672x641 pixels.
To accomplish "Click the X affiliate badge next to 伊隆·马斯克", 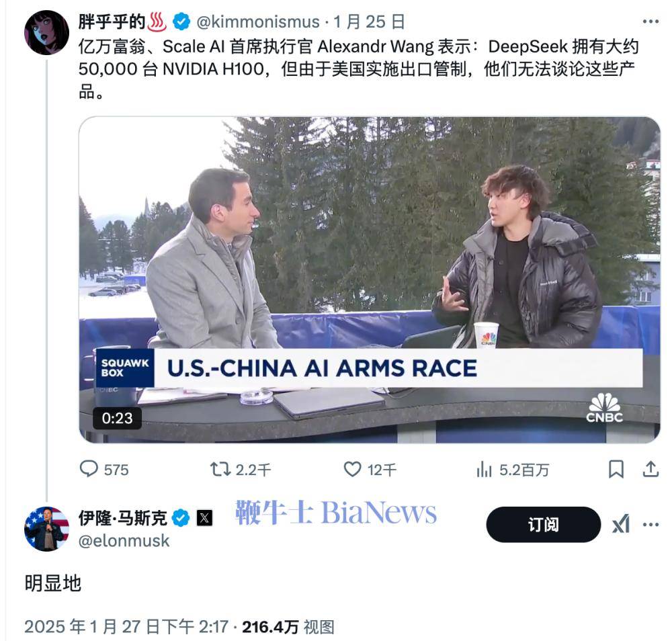I will point(204,518).
